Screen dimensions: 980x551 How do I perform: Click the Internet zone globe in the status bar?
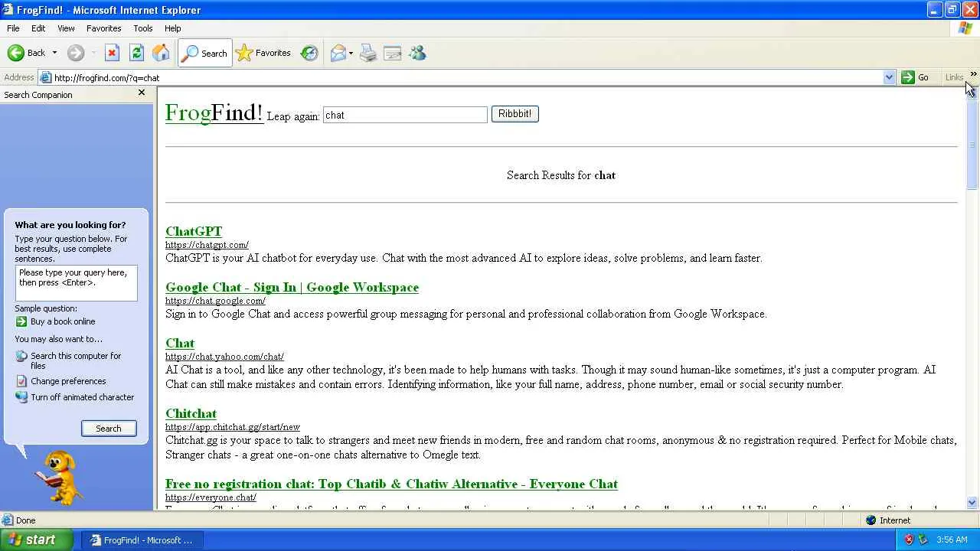(x=871, y=520)
